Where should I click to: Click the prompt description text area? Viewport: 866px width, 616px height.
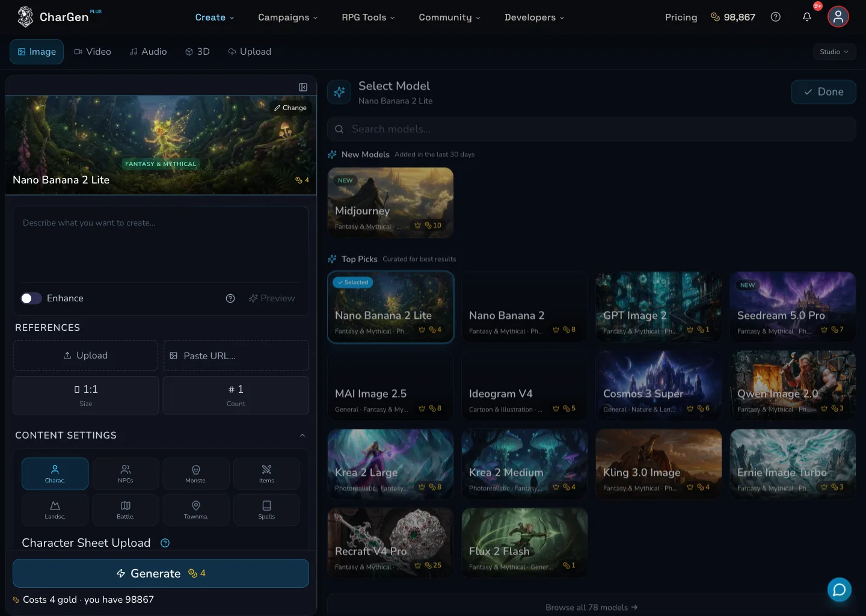click(x=161, y=244)
